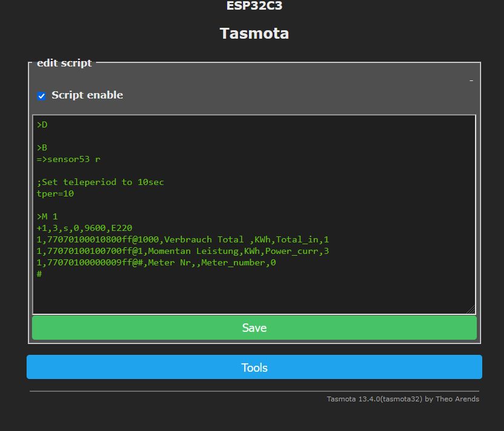The height and width of the screenshot is (431, 504).
Task: Toggle the Script enable checkbox
Action: (x=42, y=96)
